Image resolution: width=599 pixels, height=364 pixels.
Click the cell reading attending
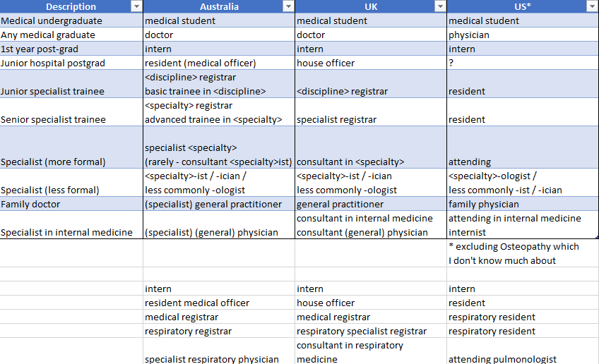[x=522, y=162]
